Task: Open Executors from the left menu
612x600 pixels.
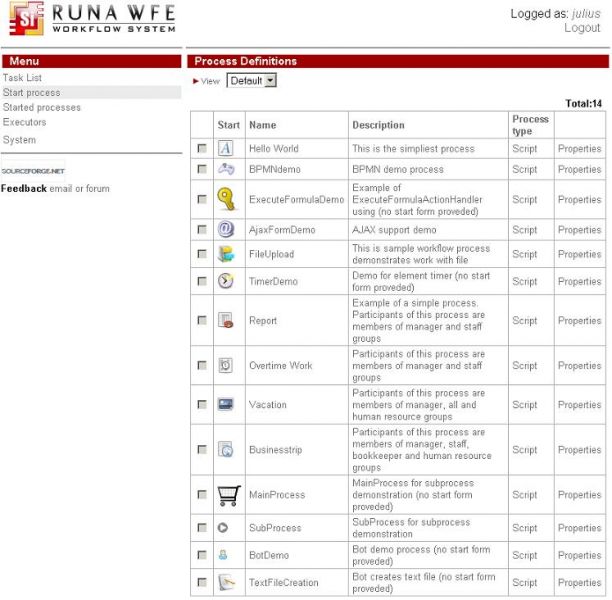Action: coord(25,122)
